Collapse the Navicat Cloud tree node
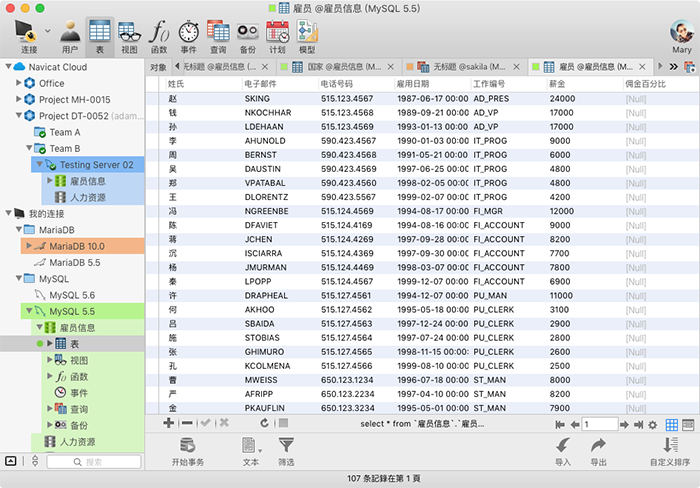The width and height of the screenshot is (700, 488). [x=8, y=67]
